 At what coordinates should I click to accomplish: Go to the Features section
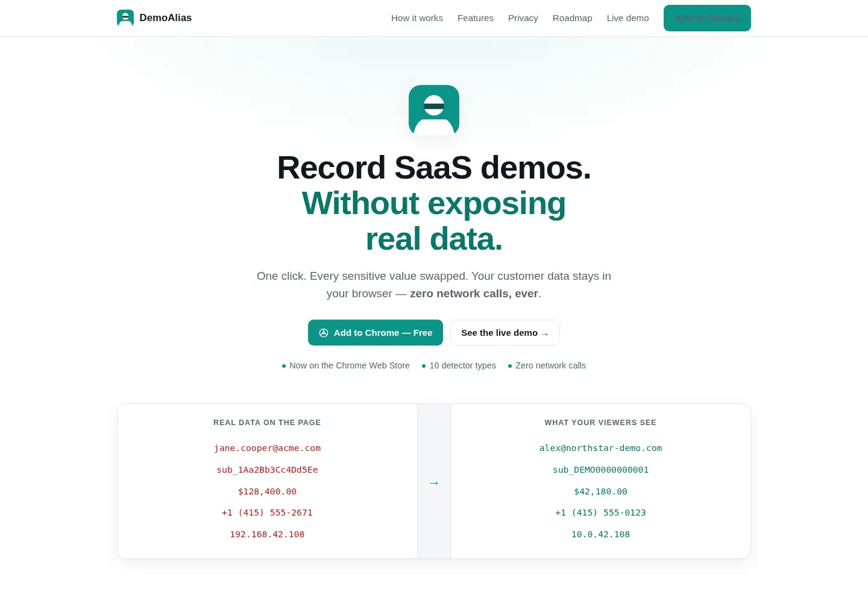point(476,18)
